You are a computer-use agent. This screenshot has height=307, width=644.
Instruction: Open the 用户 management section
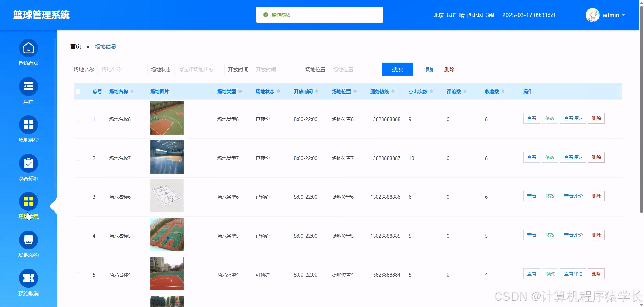(29, 90)
